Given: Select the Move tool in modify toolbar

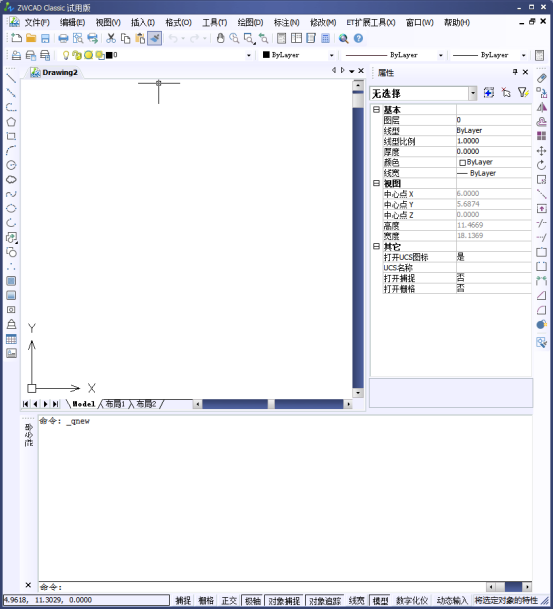Looking at the screenshot, I should coord(542,151).
